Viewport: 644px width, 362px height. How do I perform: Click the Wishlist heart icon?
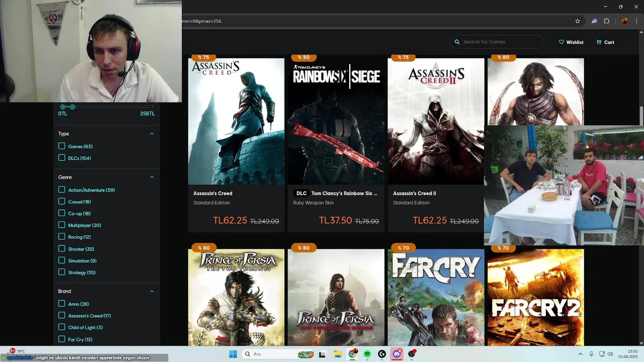click(x=561, y=42)
